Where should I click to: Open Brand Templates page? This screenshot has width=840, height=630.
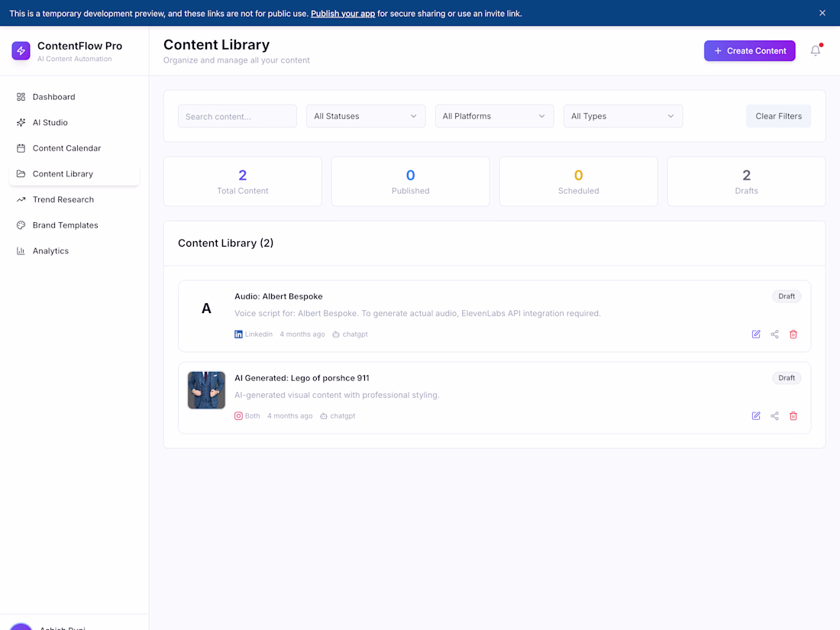pyautogui.click(x=75, y=225)
